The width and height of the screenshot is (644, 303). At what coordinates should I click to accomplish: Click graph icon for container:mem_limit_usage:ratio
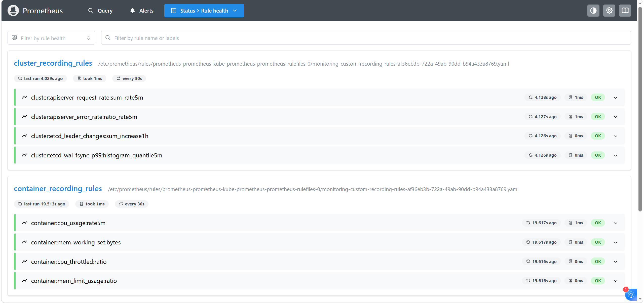pos(24,281)
